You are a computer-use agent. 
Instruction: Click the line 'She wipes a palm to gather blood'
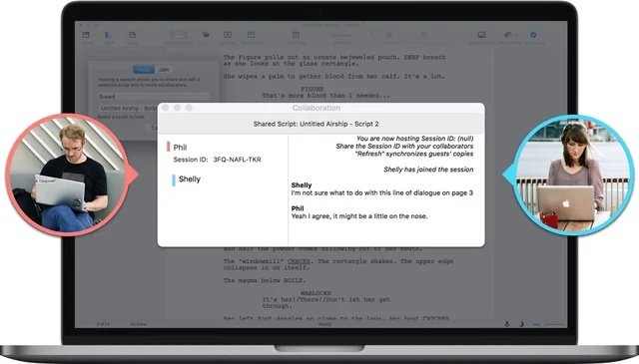[x=334, y=76]
